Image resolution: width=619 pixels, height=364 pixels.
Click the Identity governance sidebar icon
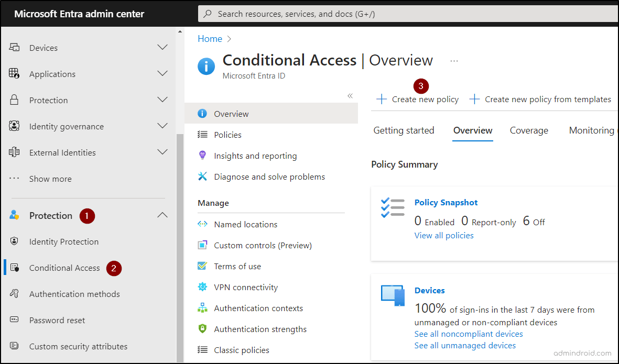(14, 126)
